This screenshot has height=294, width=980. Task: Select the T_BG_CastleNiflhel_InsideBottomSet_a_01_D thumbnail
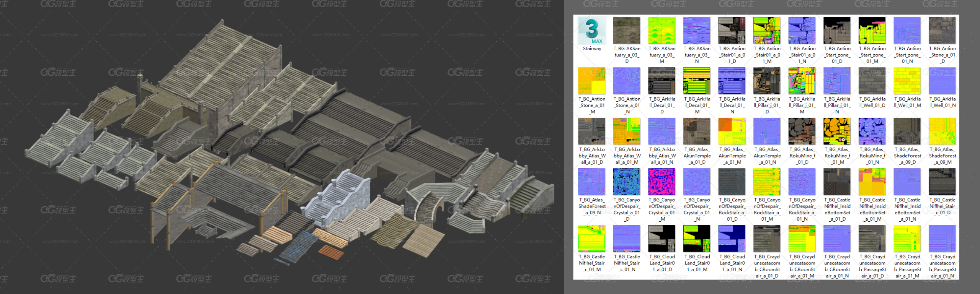point(837,182)
